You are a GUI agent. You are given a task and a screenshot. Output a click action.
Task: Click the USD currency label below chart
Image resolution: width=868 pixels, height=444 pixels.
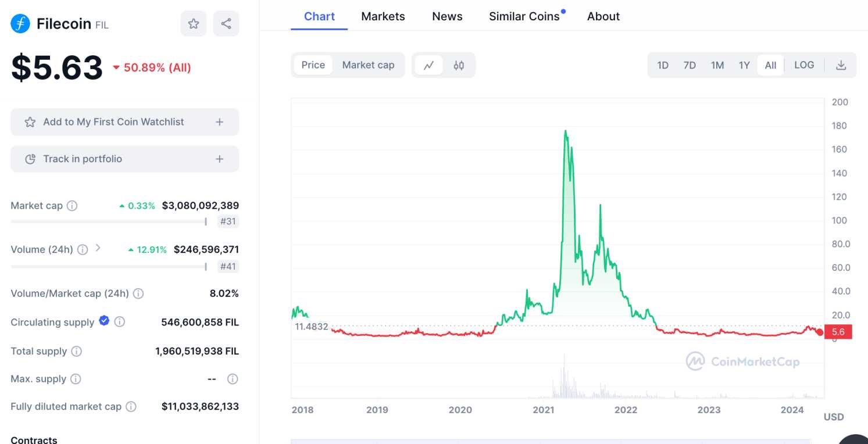tap(834, 417)
